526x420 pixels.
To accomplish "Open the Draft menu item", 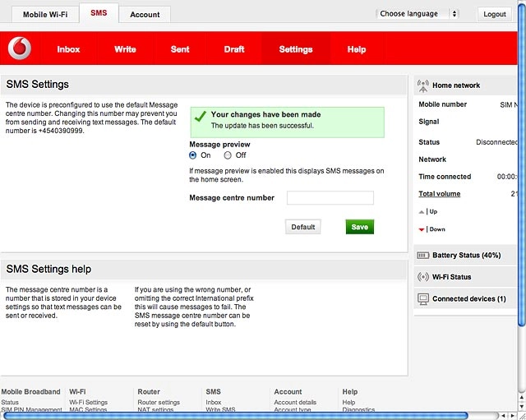I will tap(234, 49).
